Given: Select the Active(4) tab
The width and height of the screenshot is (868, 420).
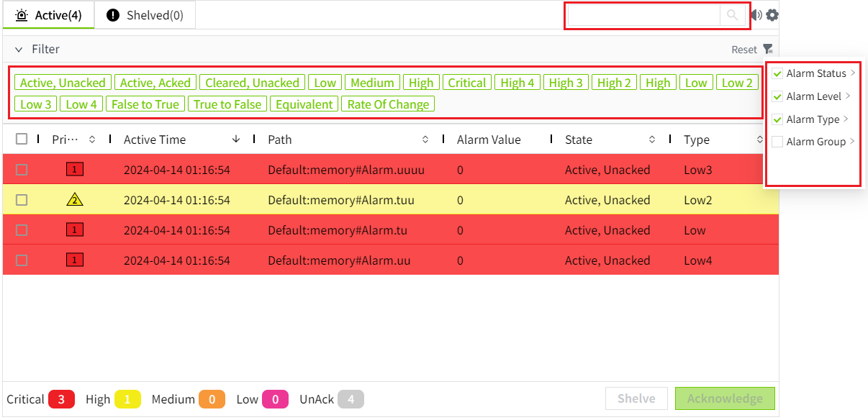Looking at the screenshot, I should pyautogui.click(x=49, y=15).
